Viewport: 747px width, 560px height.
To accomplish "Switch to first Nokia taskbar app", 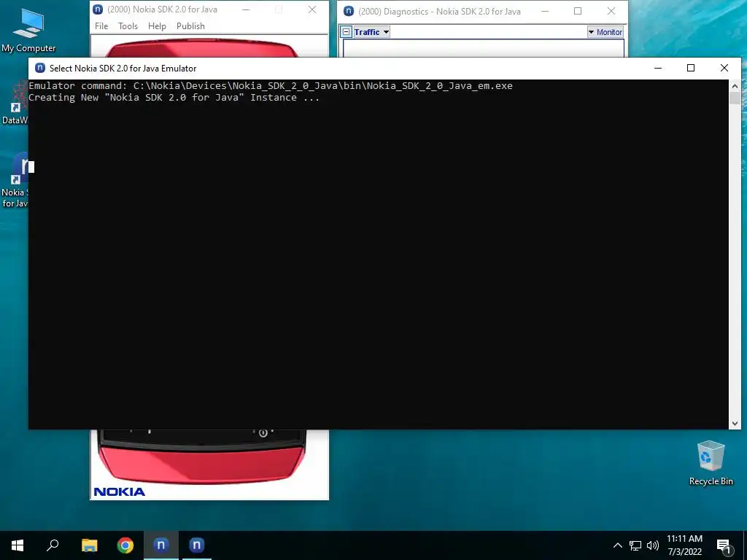I will (x=161, y=545).
